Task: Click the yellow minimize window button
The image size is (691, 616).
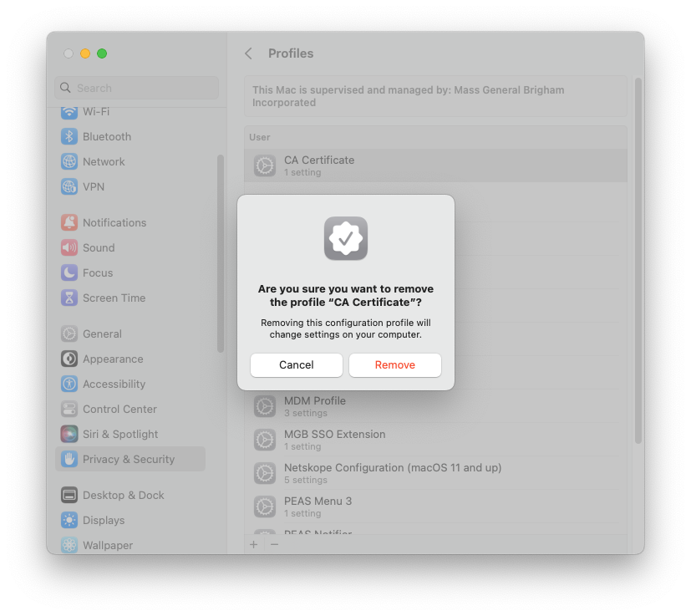Action: point(85,53)
